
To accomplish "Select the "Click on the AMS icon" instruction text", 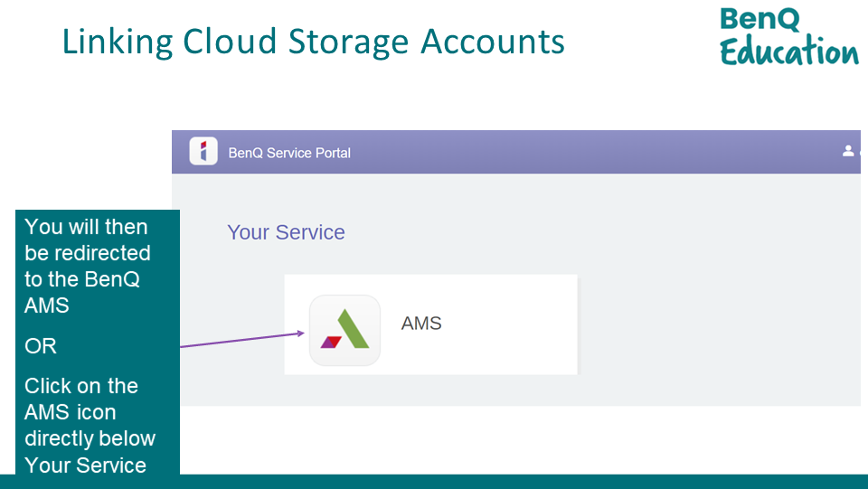I will pos(90,425).
